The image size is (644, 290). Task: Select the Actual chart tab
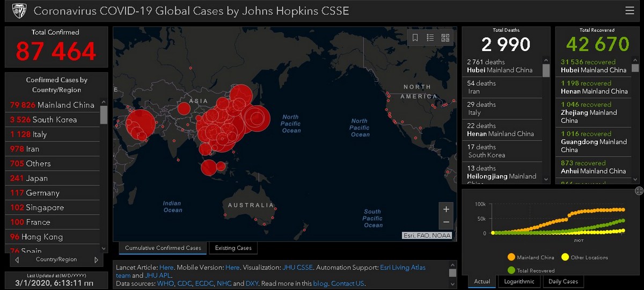click(482, 281)
